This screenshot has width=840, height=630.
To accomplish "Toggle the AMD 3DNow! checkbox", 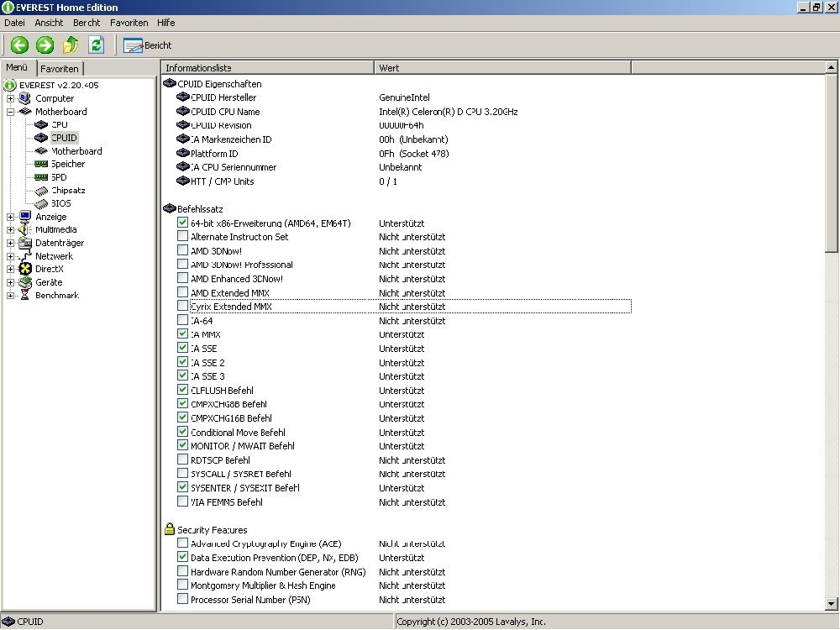I will [x=183, y=250].
